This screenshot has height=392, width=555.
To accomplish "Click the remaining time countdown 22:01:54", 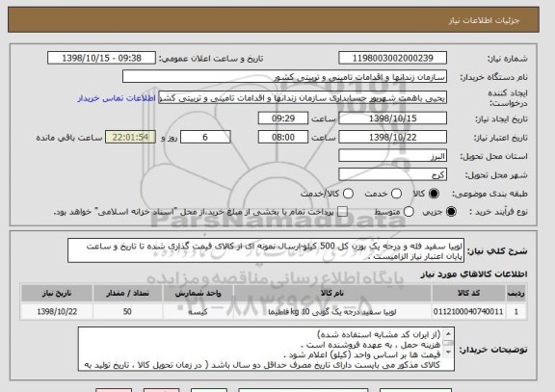I will 130,137.
